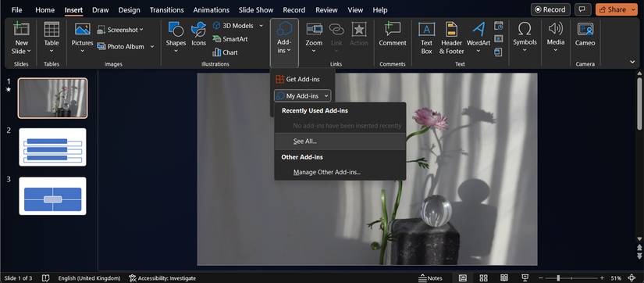This screenshot has width=644, height=283.
Task: Click the New Slide icon
Action: [x=21, y=29]
